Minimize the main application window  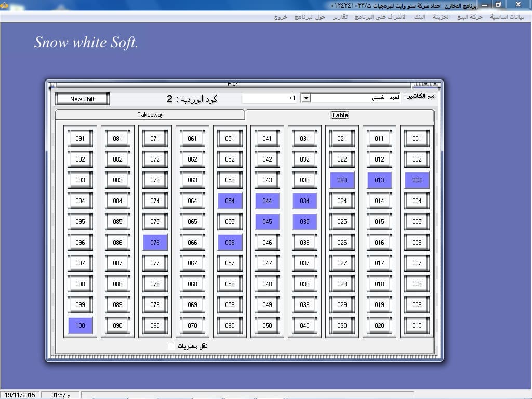[485, 5]
